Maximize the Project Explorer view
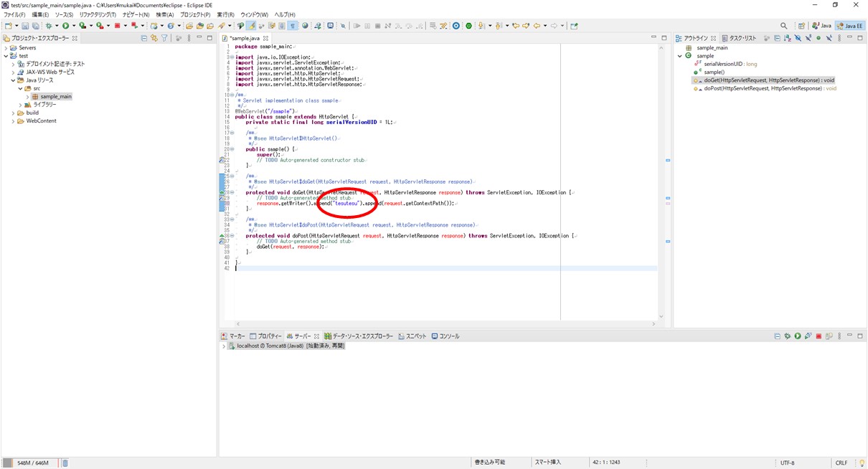 coord(210,38)
